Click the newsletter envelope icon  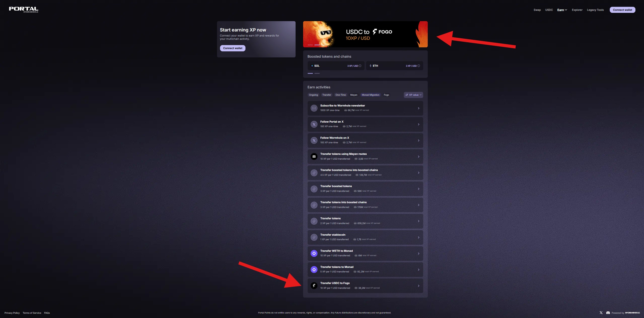click(x=314, y=108)
